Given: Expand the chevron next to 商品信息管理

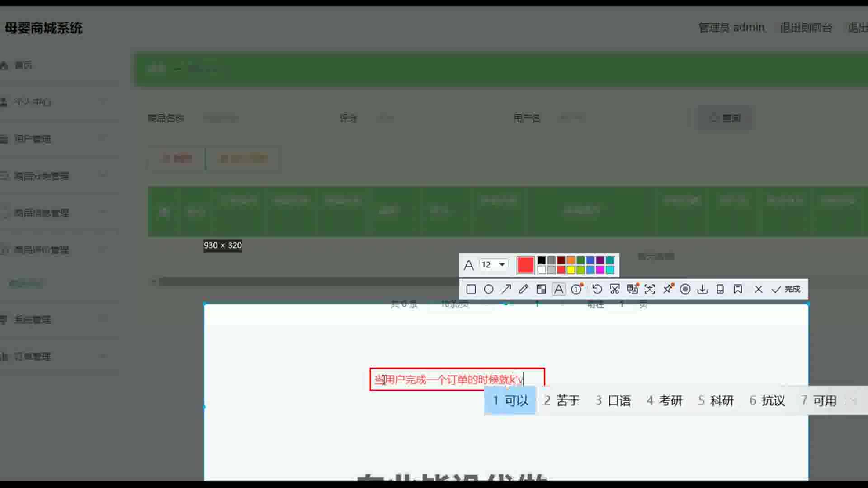Looking at the screenshot, I should pyautogui.click(x=103, y=212).
